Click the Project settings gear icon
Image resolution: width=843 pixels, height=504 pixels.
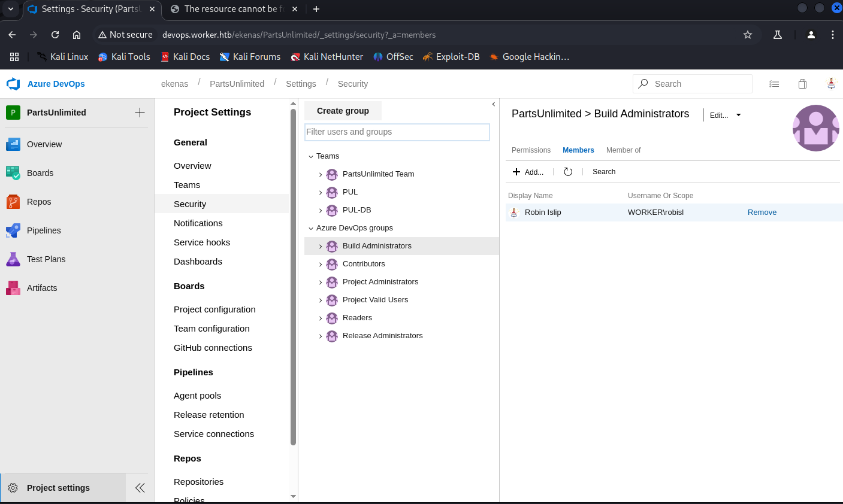13,488
